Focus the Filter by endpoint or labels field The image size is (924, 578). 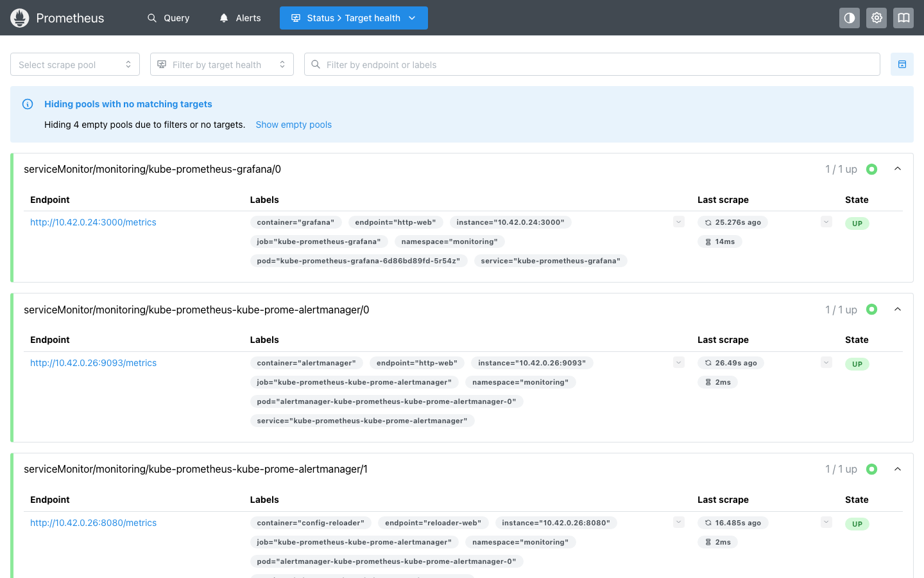tap(592, 64)
